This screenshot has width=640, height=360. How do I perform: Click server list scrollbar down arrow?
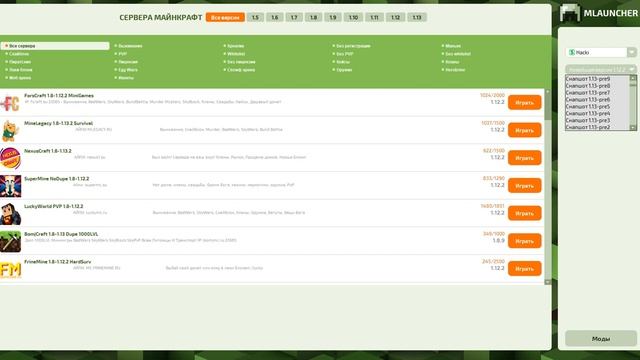point(548,282)
